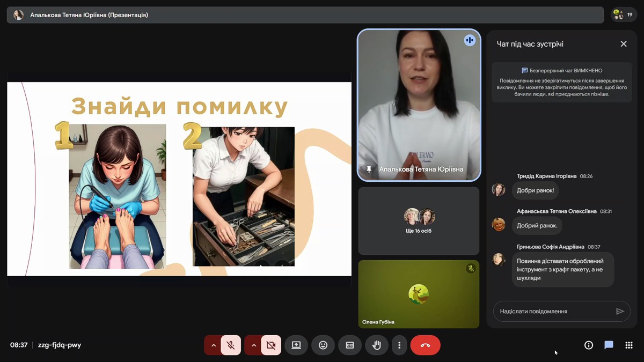Select the Олена Губіна participant tile

pyautogui.click(x=419, y=294)
